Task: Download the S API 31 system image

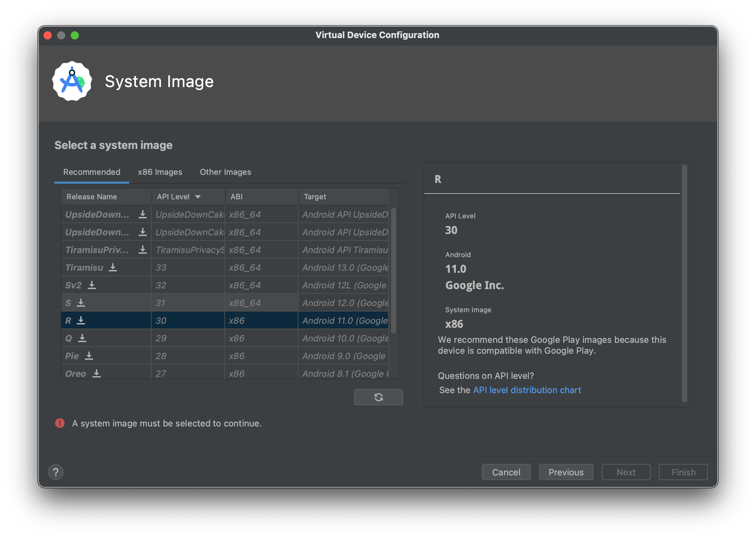Action: pos(81,303)
